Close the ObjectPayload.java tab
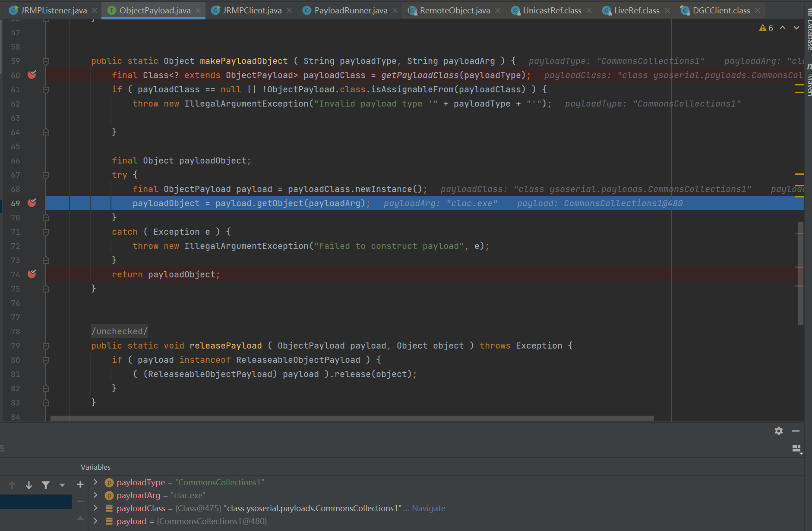812x531 pixels. 198,10
